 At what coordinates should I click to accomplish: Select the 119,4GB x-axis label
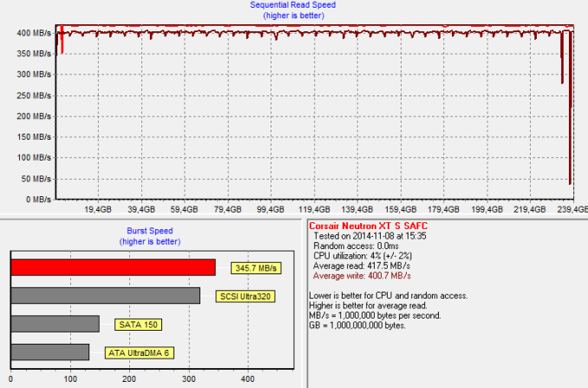314,210
